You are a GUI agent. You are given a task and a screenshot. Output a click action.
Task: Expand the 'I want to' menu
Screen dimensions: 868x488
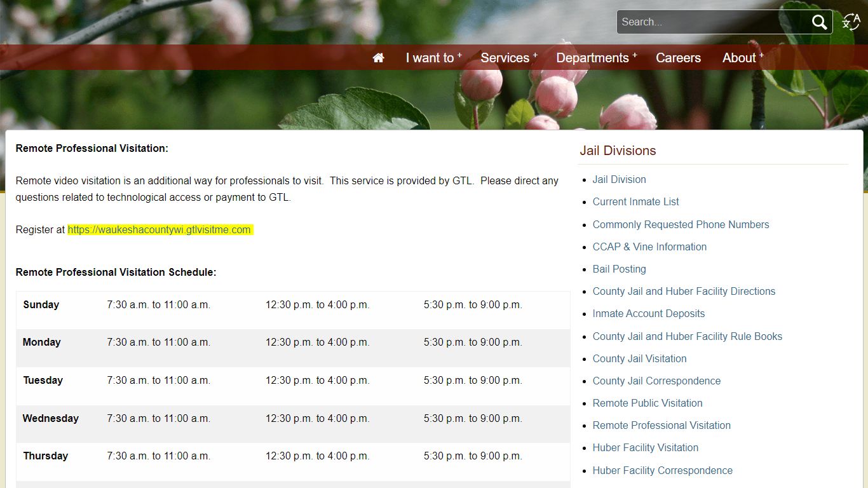[x=433, y=58]
